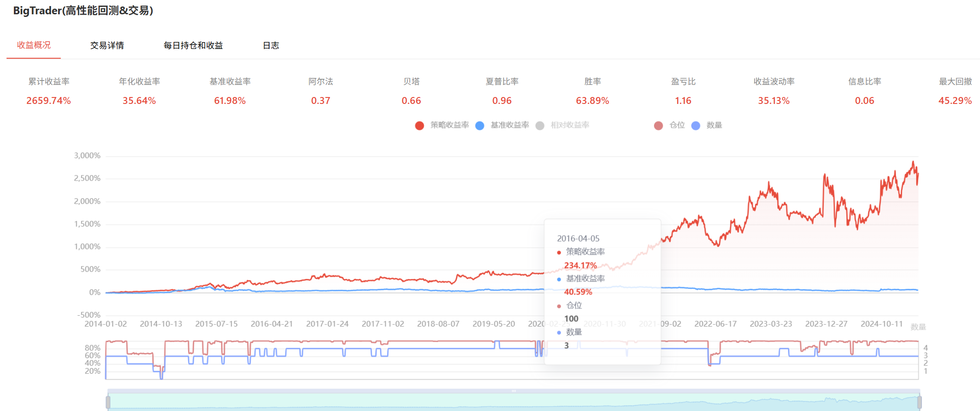
Task: Click the 累计收益率 value 2659.74%
Action: [49, 101]
